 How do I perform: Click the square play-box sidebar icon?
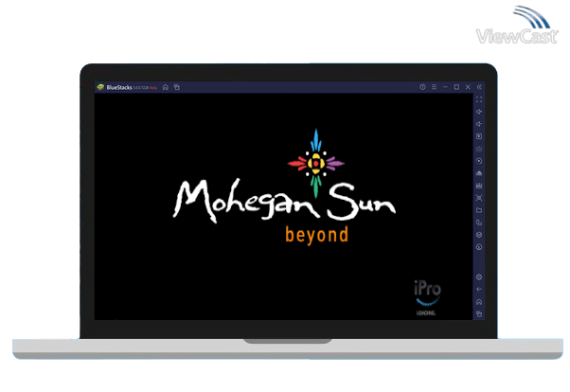tap(479, 136)
